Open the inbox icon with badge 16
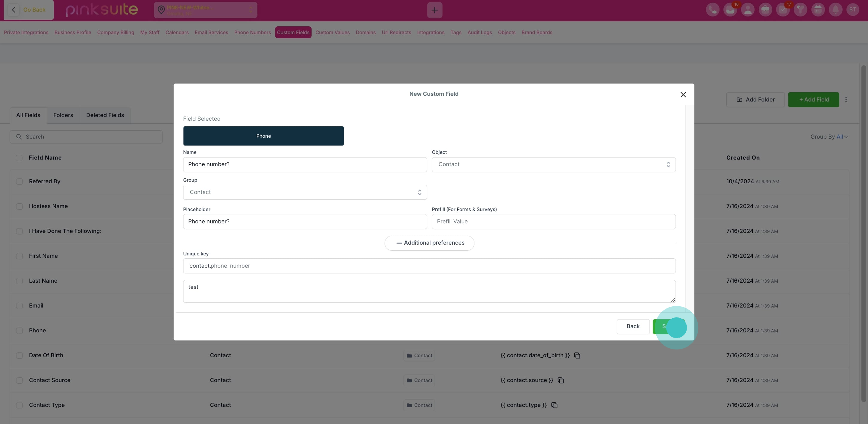 [x=730, y=10]
